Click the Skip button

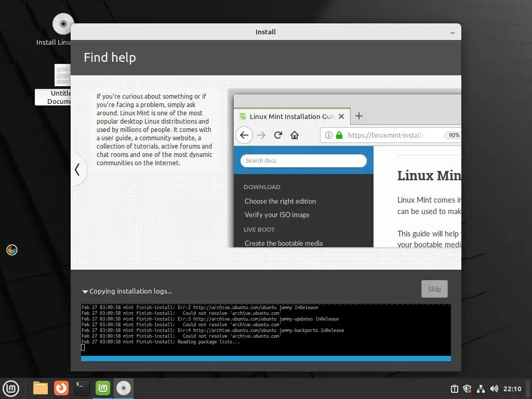tap(434, 289)
